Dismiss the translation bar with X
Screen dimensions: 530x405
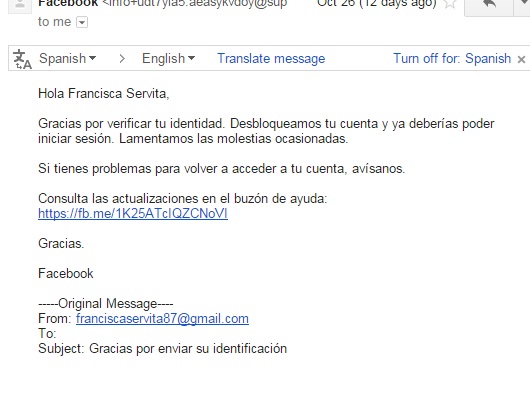[x=521, y=59]
